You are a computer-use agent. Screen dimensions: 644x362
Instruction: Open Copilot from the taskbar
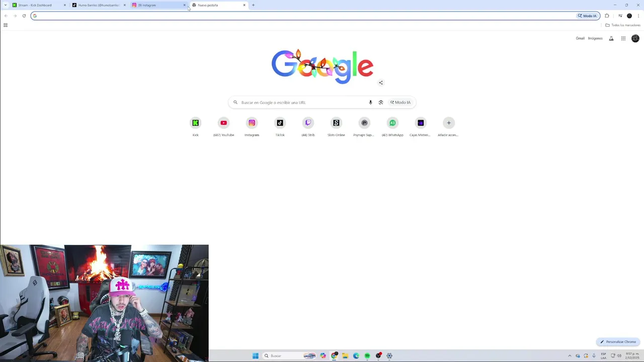click(x=323, y=356)
